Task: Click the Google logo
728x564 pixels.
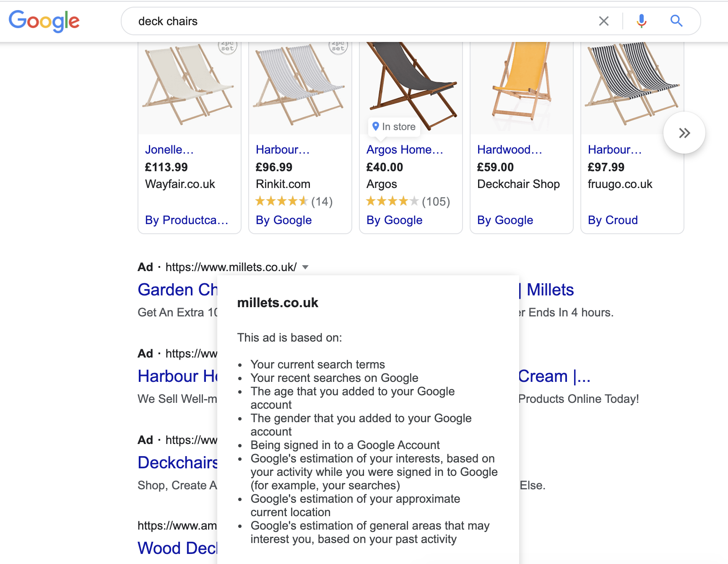Action: click(x=44, y=21)
